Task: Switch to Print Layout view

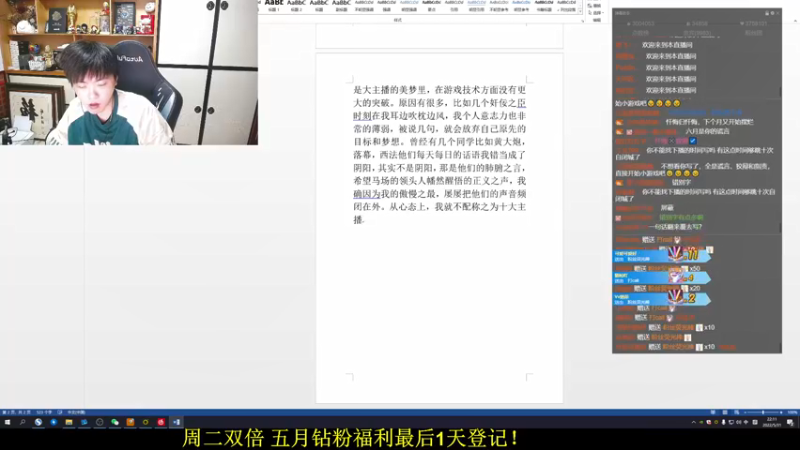Action: pyautogui.click(x=725, y=412)
